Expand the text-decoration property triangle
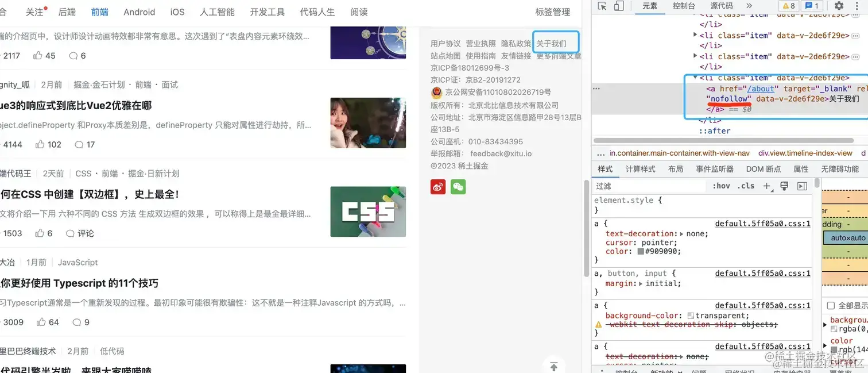Screen dimensions: 868x373 coord(682,234)
